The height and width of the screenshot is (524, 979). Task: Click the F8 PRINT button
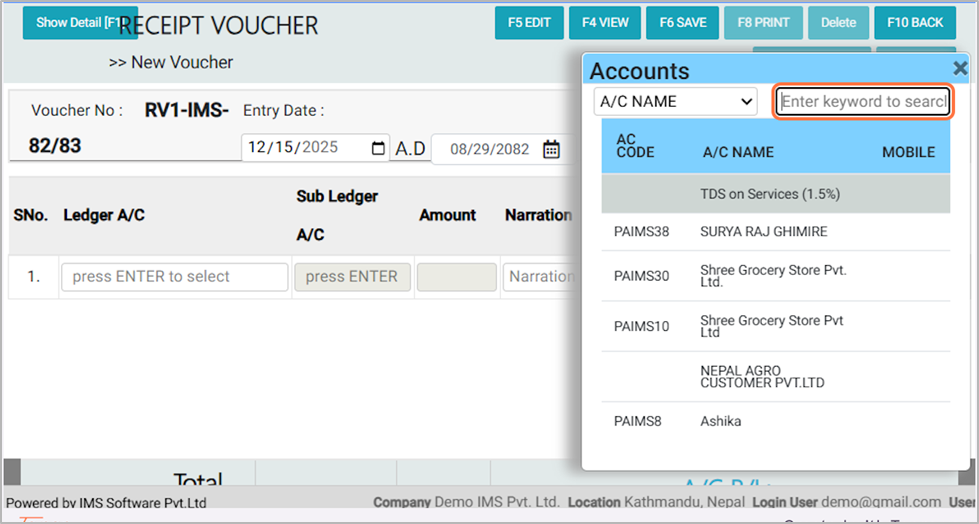pyautogui.click(x=763, y=22)
